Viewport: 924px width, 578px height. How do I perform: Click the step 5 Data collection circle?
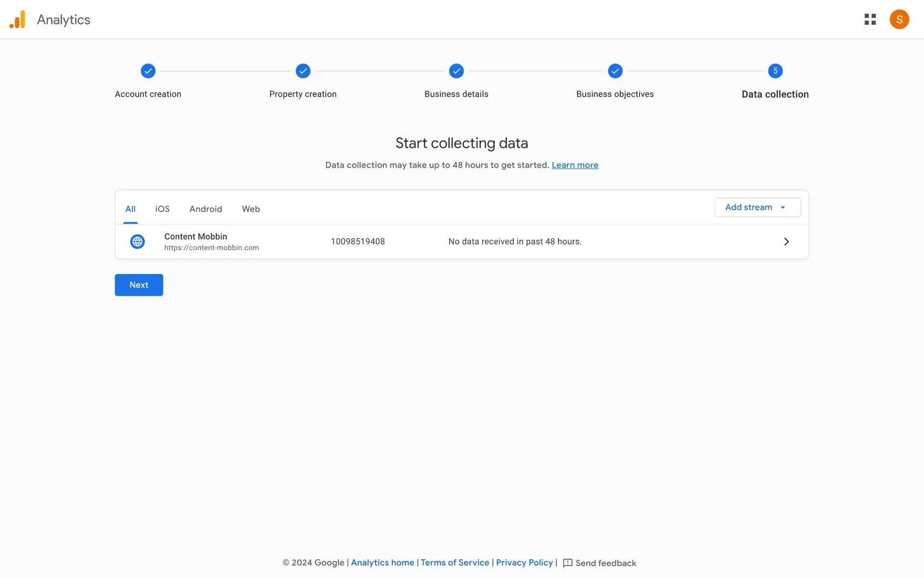click(775, 71)
